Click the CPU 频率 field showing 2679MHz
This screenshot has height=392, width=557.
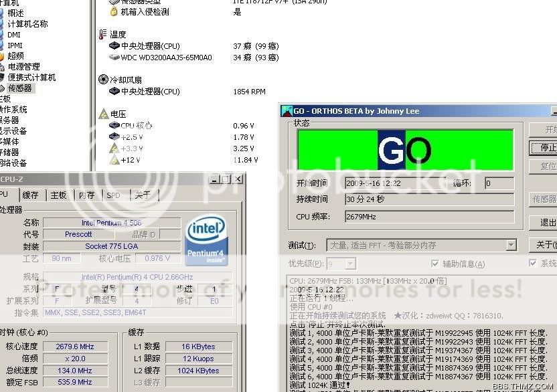click(x=430, y=217)
